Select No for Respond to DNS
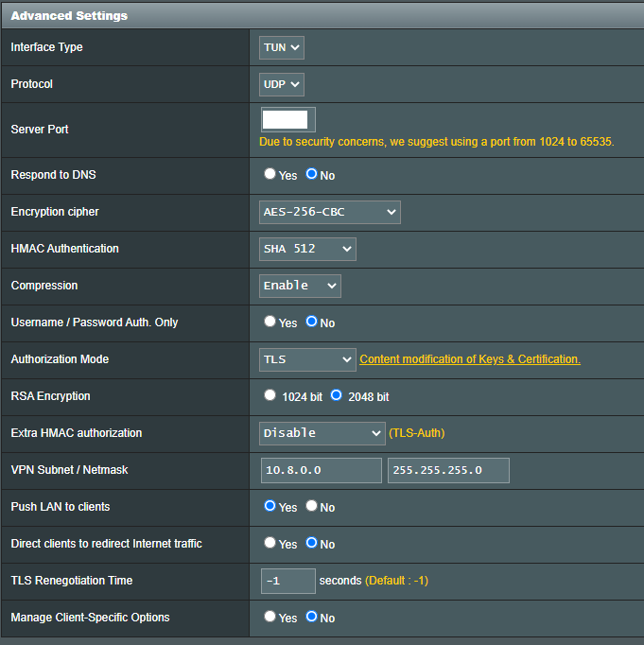This screenshot has height=645, width=644. pos(311,174)
